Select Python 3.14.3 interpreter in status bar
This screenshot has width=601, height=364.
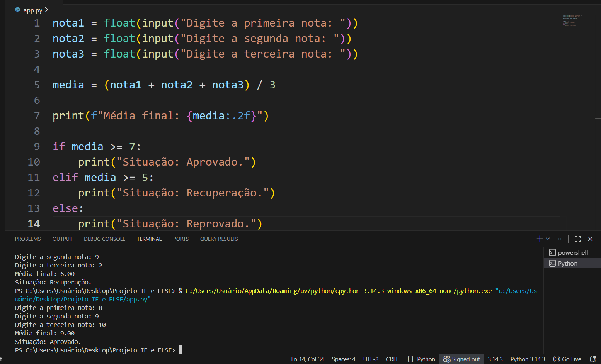click(x=527, y=359)
